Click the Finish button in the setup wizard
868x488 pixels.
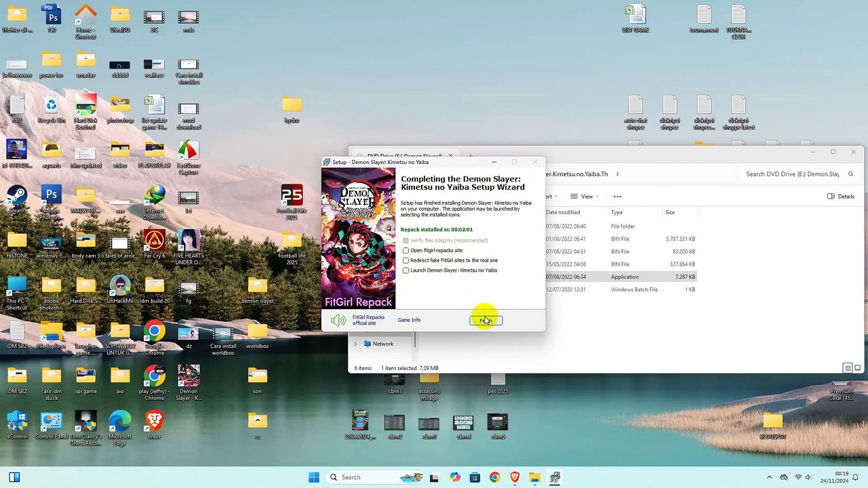486,321
